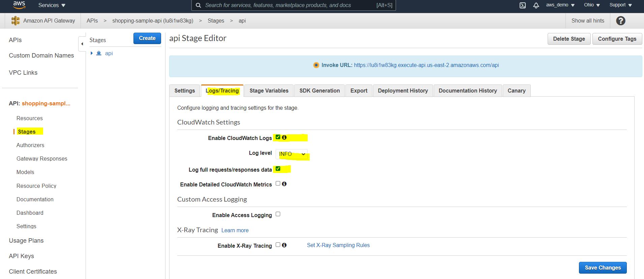This screenshot has width=644, height=279.
Task: Click the Stages breadcrumb link
Action: pos(216,21)
